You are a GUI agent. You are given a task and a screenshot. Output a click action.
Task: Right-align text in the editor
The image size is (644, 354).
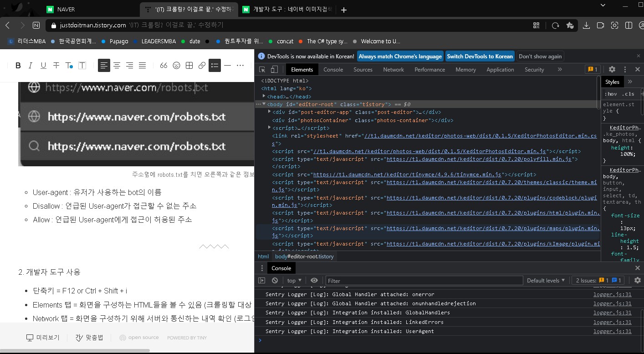click(130, 66)
